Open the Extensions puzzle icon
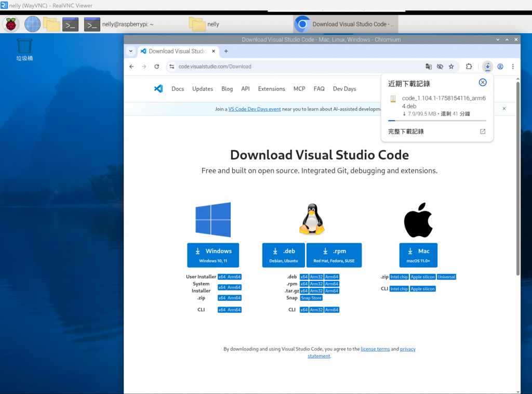This screenshot has width=532, height=394. tap(469, 67)
